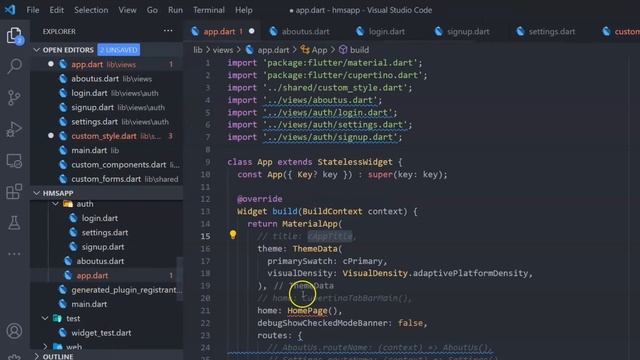Screen dimensions: 640x360
Task: Open the Search view in activity bar
Action: pyautogui.click(x=14, y=66)
